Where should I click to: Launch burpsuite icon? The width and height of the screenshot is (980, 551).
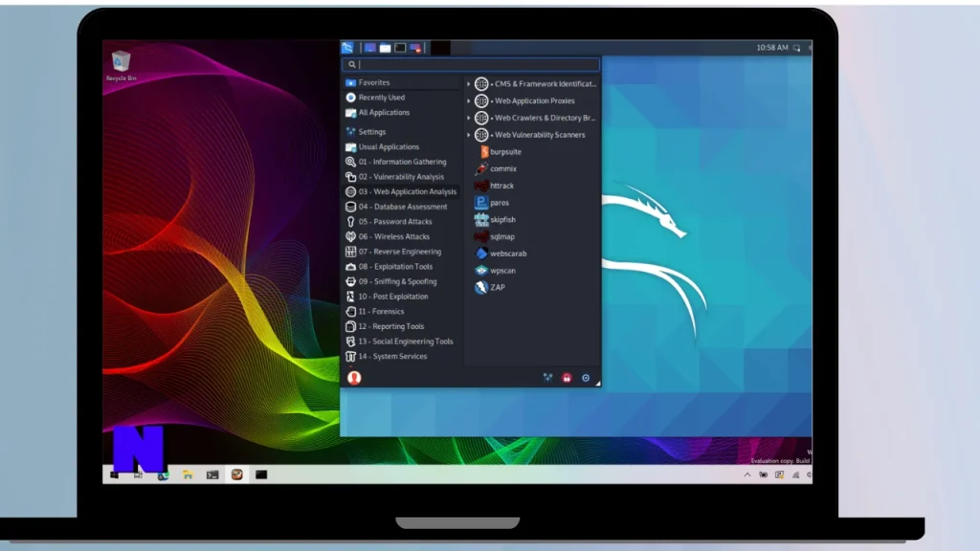[x=483, y=152]
